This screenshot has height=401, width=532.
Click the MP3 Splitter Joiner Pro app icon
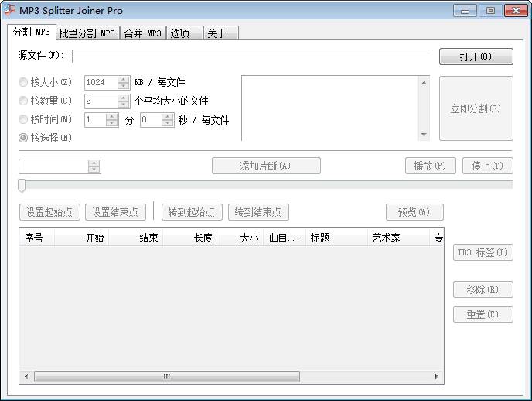coord(10,10)
